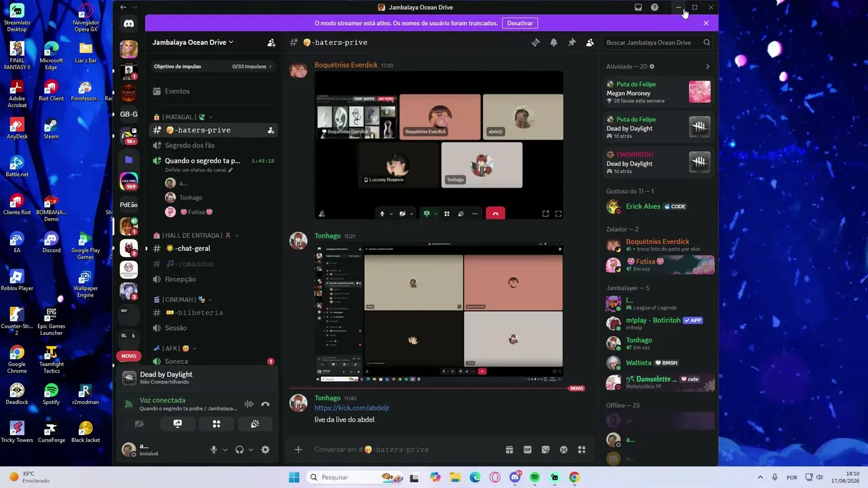Create invite for haters-prive channel
Screen dimensions: 868x488
tap(271, 130)
